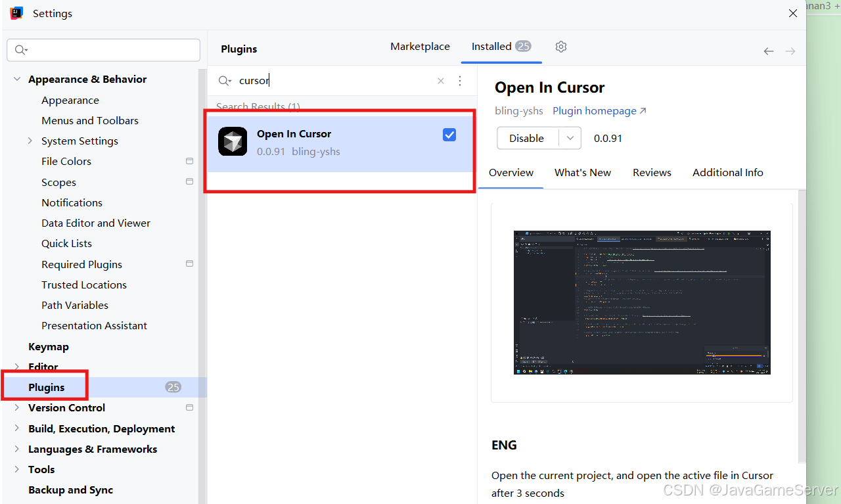Open Trusted Locations settings
Image resolution: width=841 pixels, height=504 pixels.
pyautogui.click(x=84, y=285)
